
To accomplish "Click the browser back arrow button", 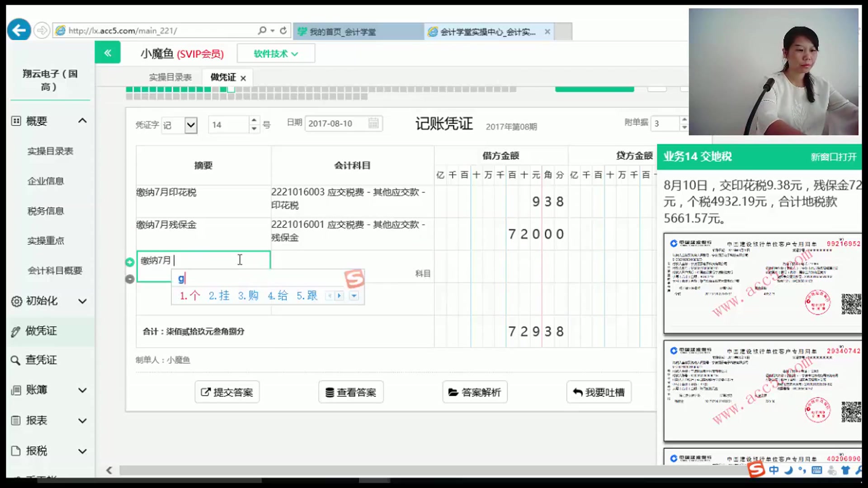I will pos(19,30).
